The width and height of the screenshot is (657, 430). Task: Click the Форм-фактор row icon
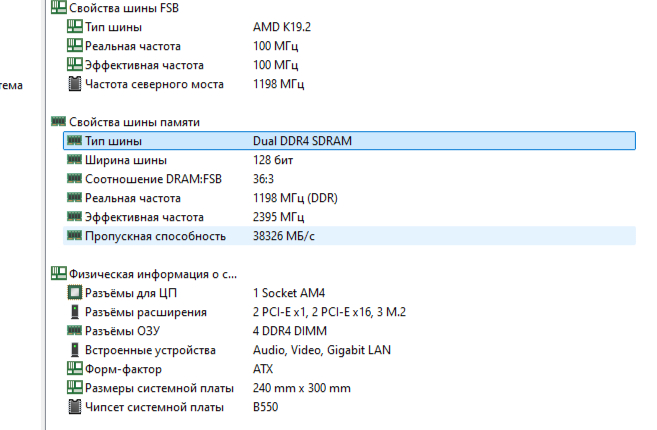coord(74,369)
